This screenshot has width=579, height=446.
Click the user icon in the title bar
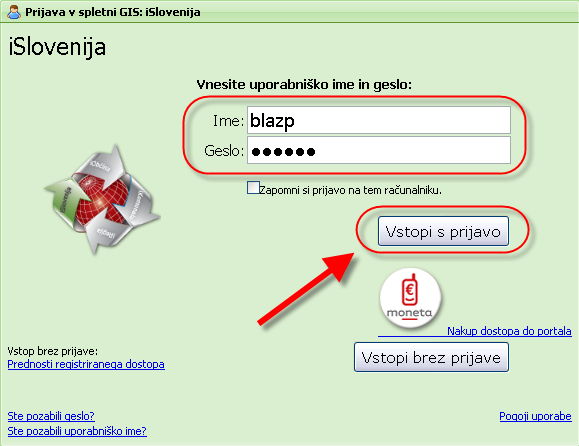pos(14,12)
